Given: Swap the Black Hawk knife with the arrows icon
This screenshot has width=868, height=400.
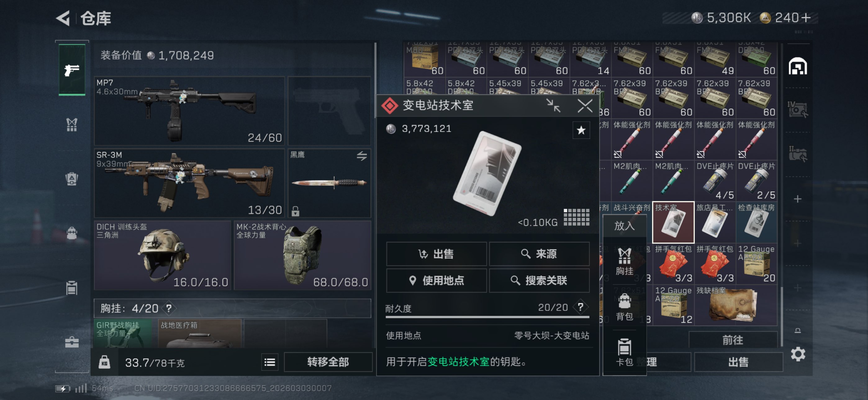Looking at the screenshot, I should point(362,156).
